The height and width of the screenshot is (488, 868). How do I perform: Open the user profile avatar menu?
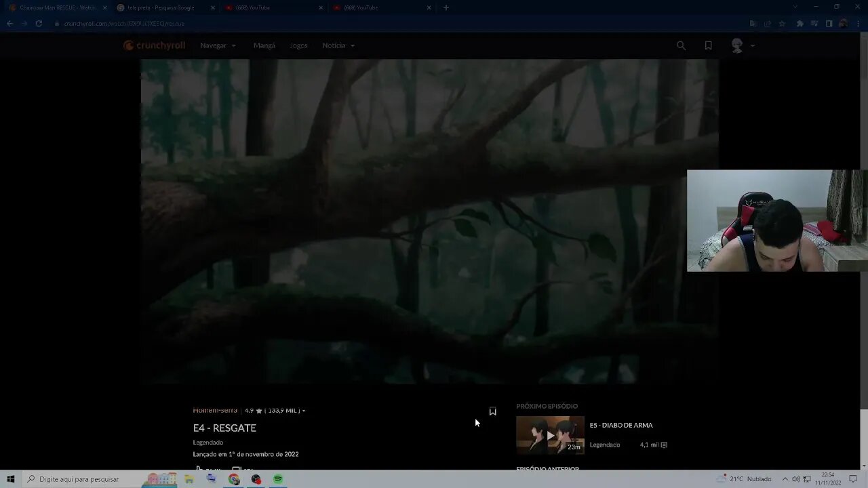pyautogui.click(x=743, y=45)
